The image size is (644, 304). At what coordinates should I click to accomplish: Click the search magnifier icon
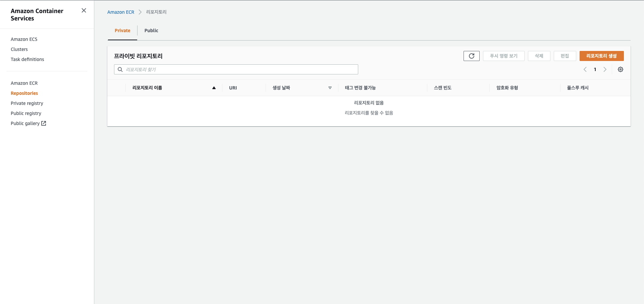(120, 69)
